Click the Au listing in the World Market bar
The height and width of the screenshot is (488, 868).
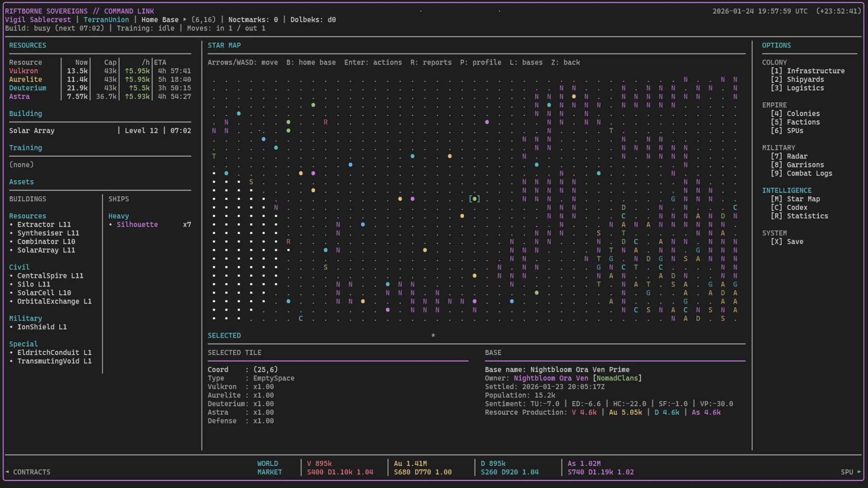pos(423,468)
